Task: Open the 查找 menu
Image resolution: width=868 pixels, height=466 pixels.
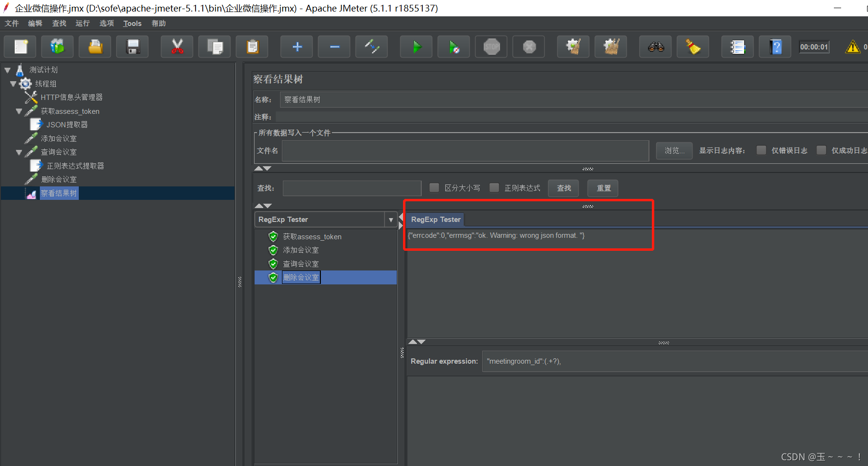Action: click(59, 23)
